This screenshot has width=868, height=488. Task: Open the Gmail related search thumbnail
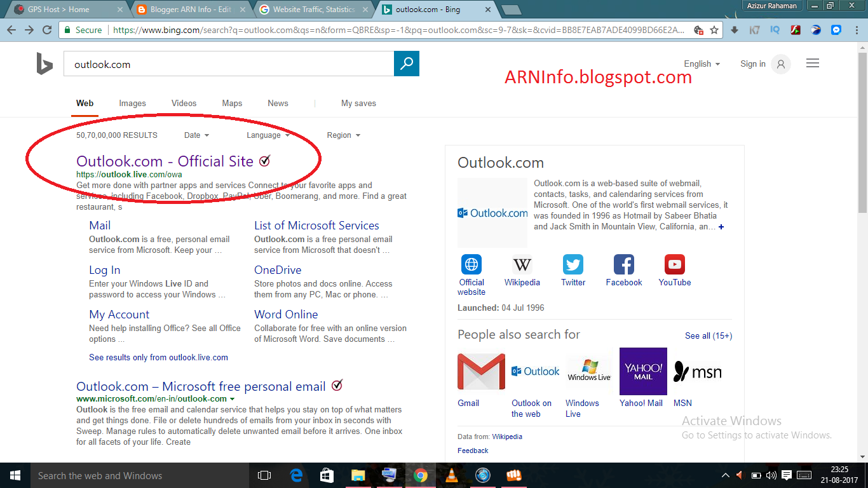click(481, 371)
